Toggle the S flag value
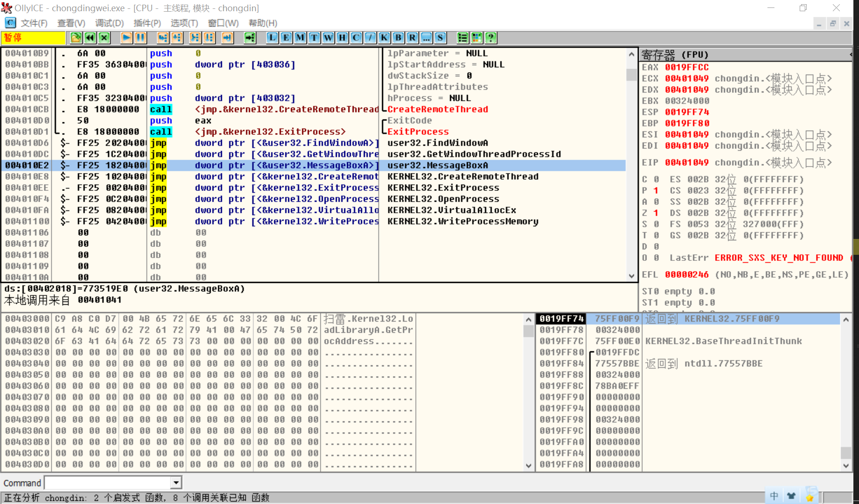 tap(656, 224)
